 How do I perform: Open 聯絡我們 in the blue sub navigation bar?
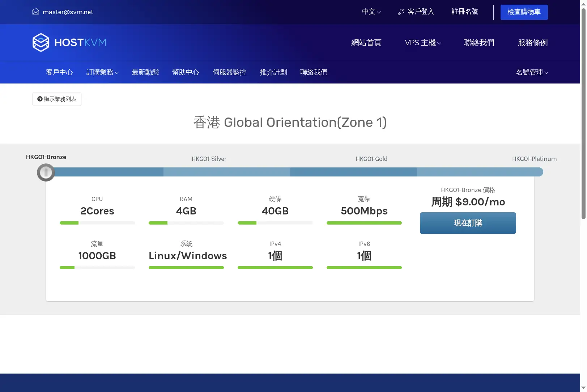pos(314,72)
